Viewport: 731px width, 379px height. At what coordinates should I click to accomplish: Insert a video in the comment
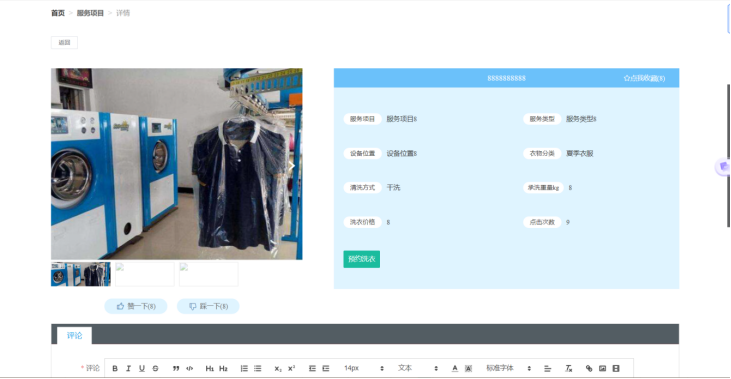pos(616,368)
